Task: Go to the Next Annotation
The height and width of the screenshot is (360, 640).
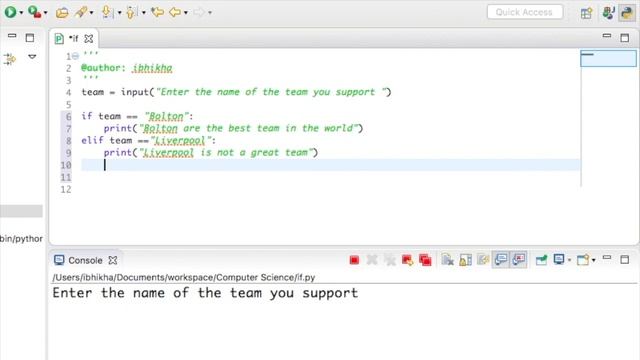Action: point(107,12)
